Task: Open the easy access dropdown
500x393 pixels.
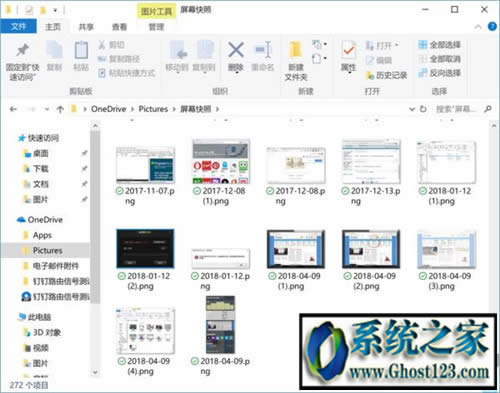Action: 319,59
